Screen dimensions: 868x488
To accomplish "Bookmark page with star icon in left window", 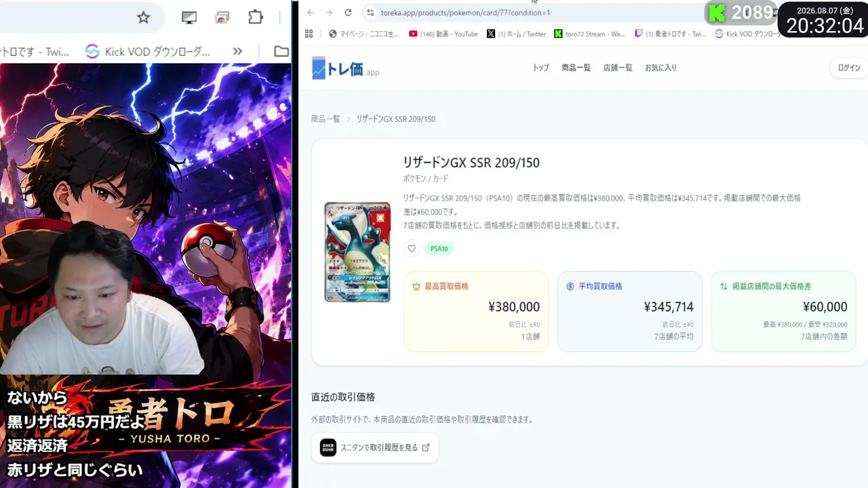I will 143,18.
